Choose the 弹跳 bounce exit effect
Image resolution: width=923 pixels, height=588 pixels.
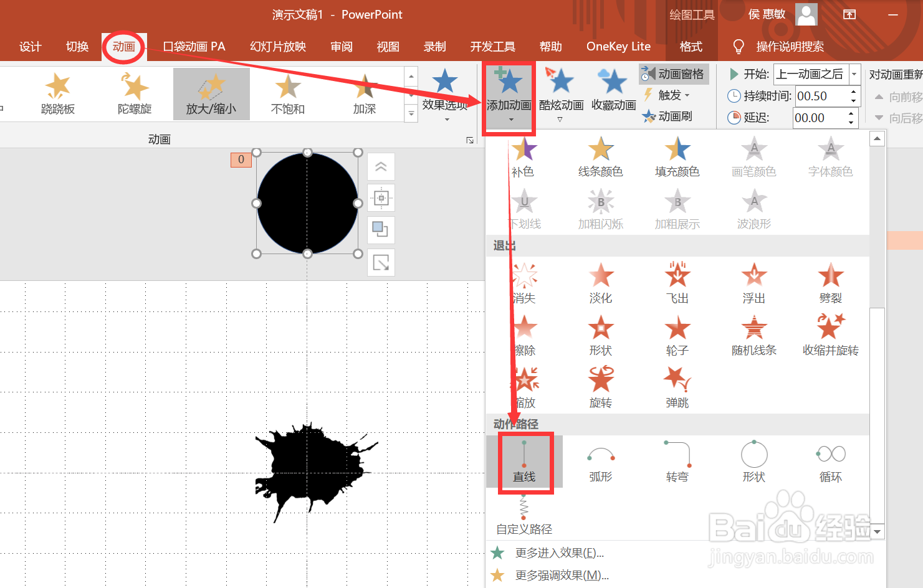[x=677, y=388]
